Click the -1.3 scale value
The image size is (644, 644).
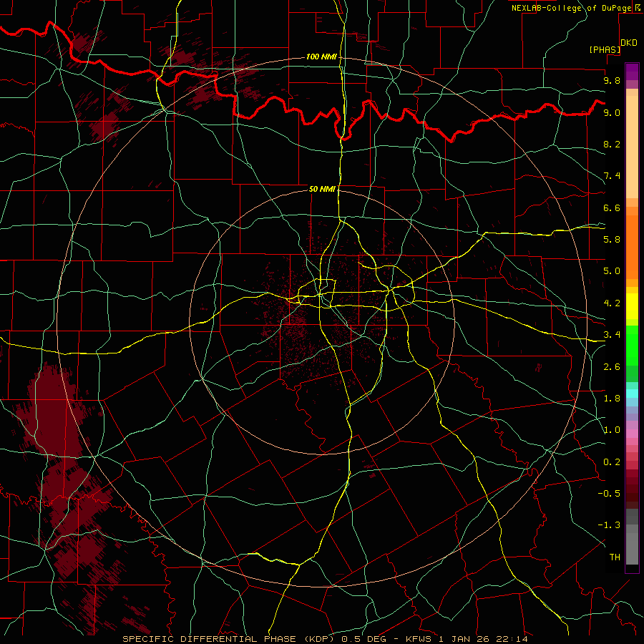(609, 525)
